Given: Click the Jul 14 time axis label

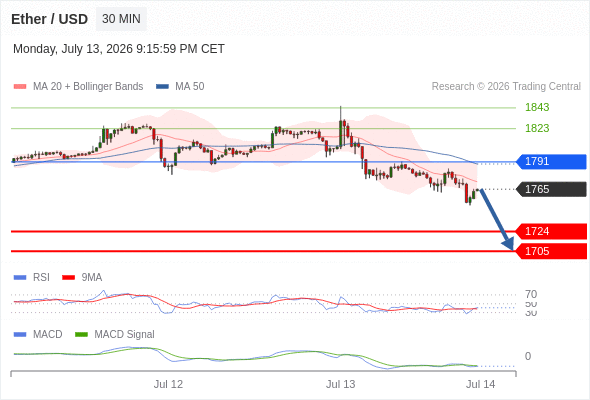Looking at the screenshot, I should (481, 384).
